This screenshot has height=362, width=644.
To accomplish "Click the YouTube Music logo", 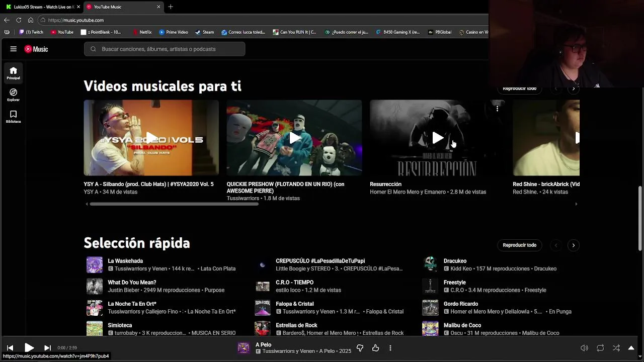I will coord(36,49).
